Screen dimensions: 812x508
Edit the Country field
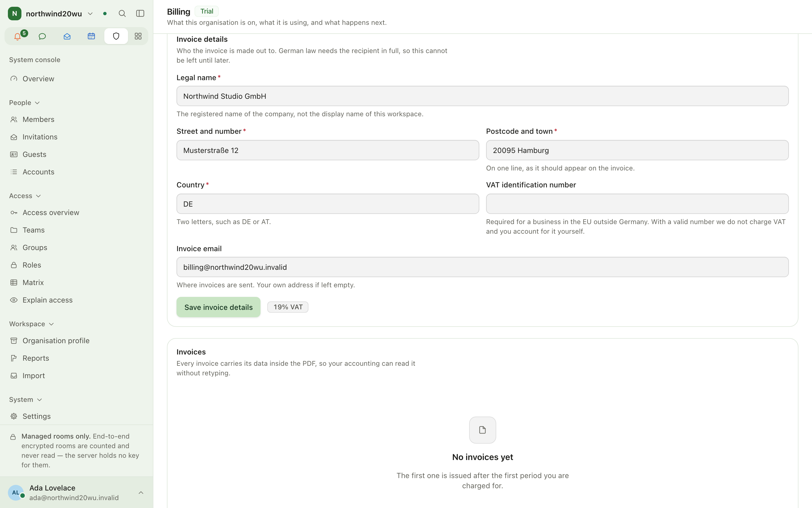[328, 204]
